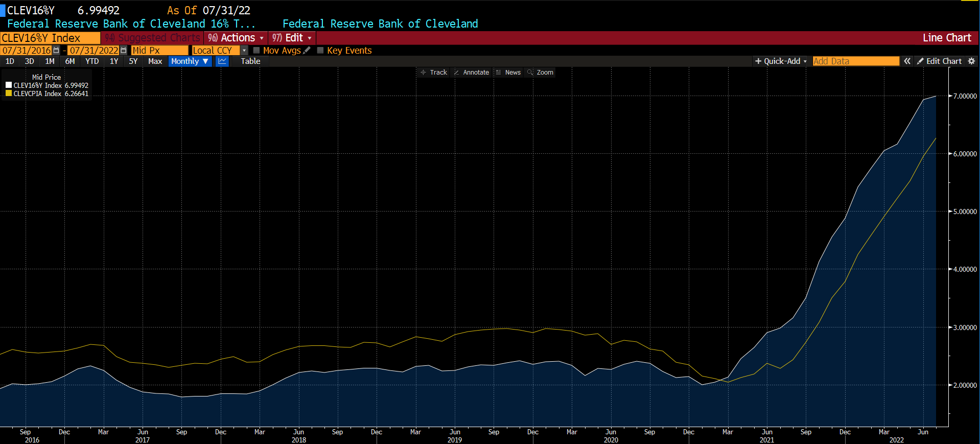
Task: Select the 1D range tab
Action: [10, 61]
